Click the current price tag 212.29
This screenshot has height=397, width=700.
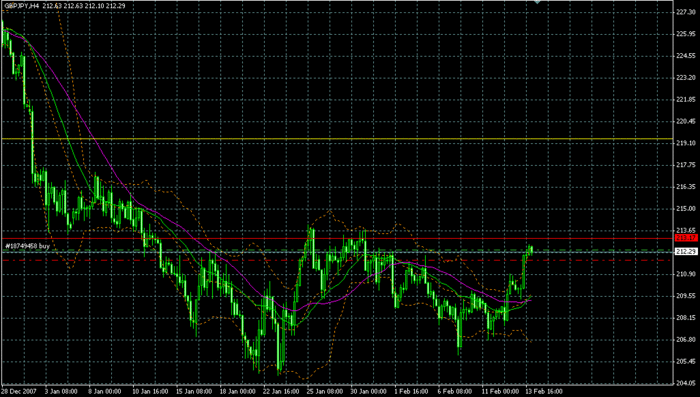click(x=686, y=252)
